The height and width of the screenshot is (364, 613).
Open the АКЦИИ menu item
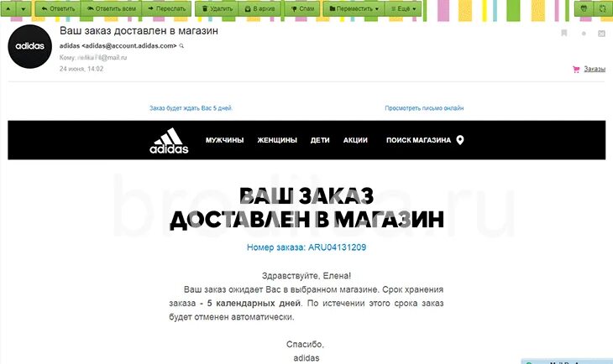pyautogui.click(x=355, y=140)
